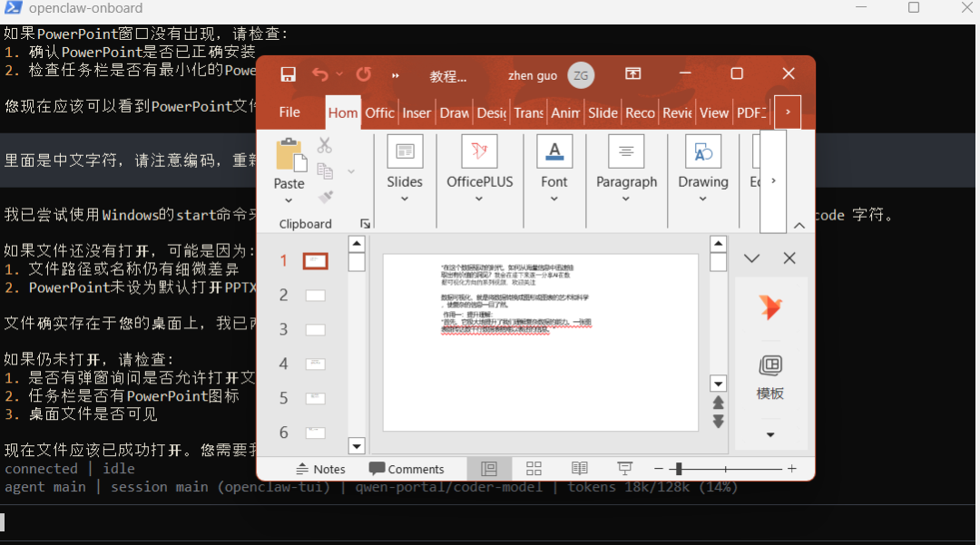Viewport: 980px width, 545px height.
Task: Toggle the Comments pane
Action: 407,468
